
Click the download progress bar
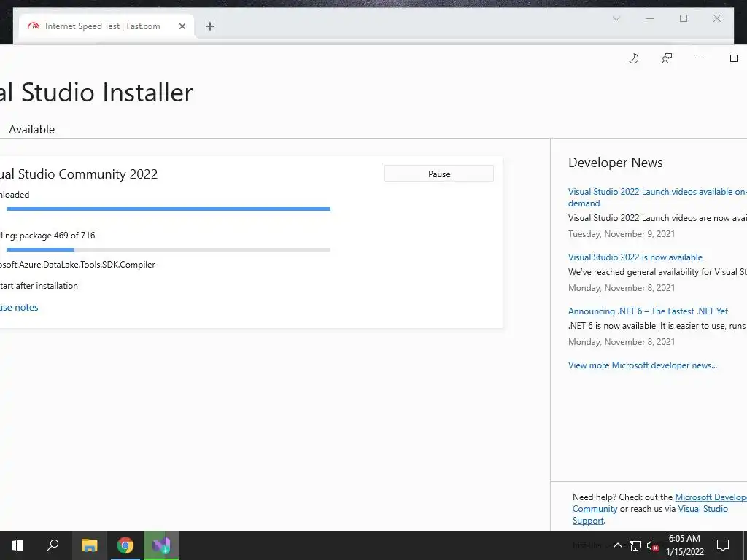169,209
